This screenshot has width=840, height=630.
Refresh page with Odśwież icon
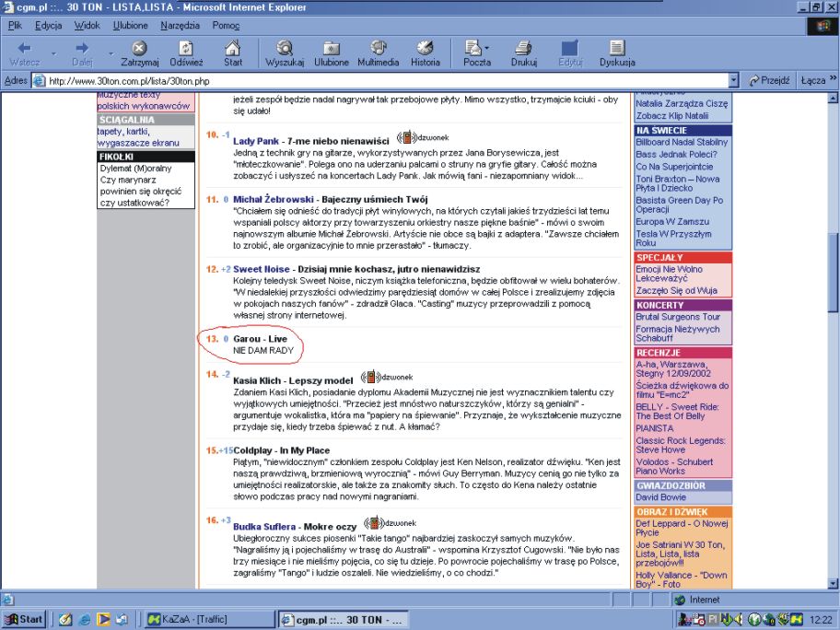pyautogui.click(x=186, y=48)
